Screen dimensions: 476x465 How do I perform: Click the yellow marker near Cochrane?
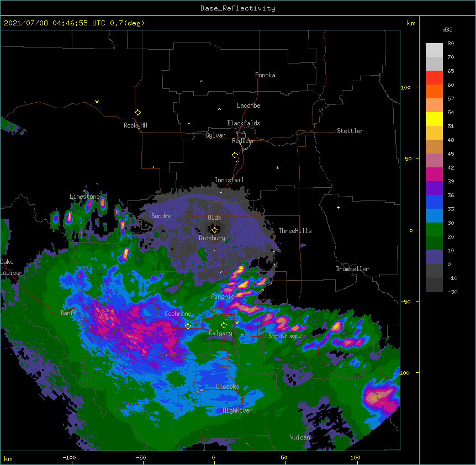pos(188,326)
